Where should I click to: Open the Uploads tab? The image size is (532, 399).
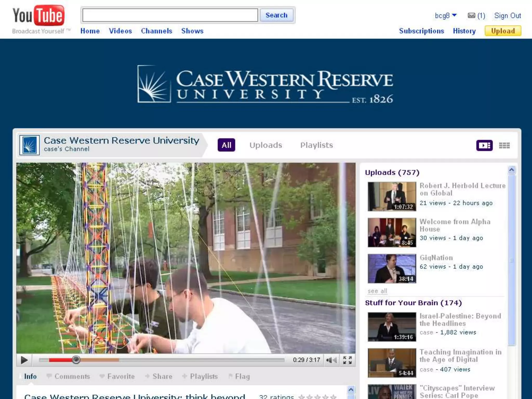(265, 145)
